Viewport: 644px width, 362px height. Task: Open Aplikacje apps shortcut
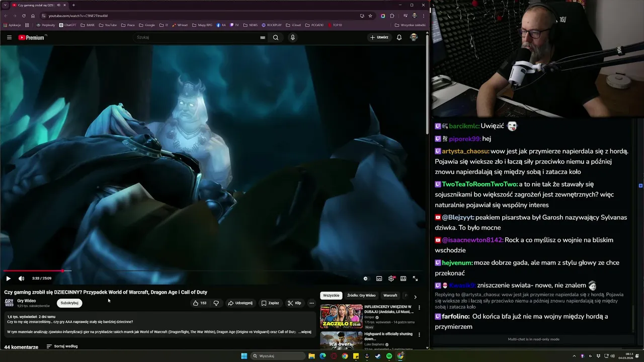point(12,25)
